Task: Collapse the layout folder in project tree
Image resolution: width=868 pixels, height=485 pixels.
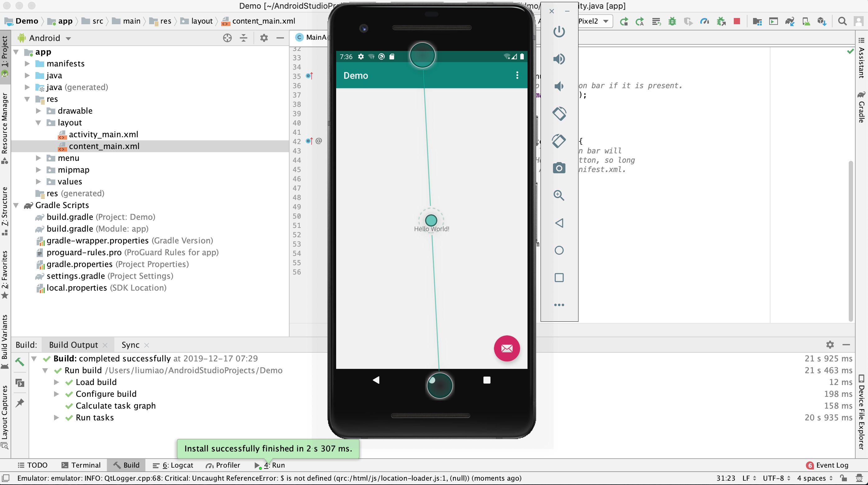Action: click(39, 123)
